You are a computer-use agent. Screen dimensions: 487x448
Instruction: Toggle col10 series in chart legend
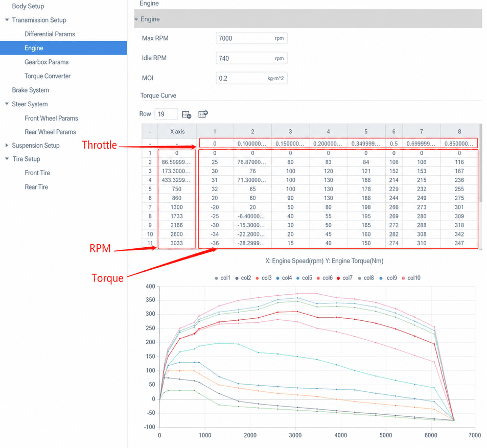(411, 278)
